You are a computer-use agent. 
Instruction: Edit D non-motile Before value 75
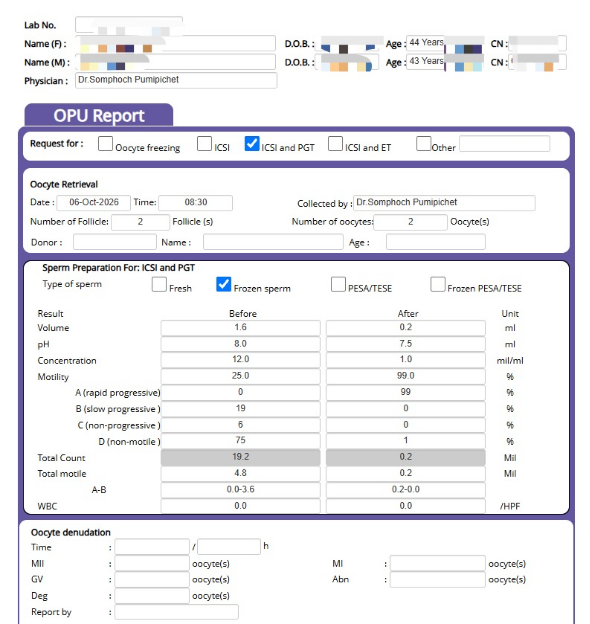pyautogui.click(x=240, y=441)
